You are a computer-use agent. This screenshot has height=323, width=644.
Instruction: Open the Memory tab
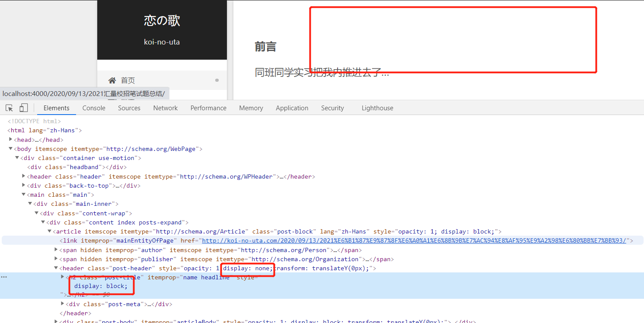pos(251,108)
